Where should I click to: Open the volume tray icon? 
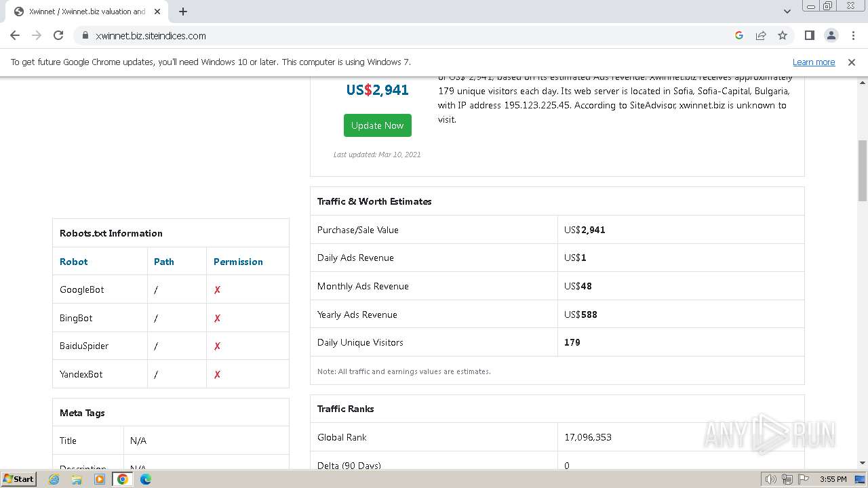coord(771,479)
